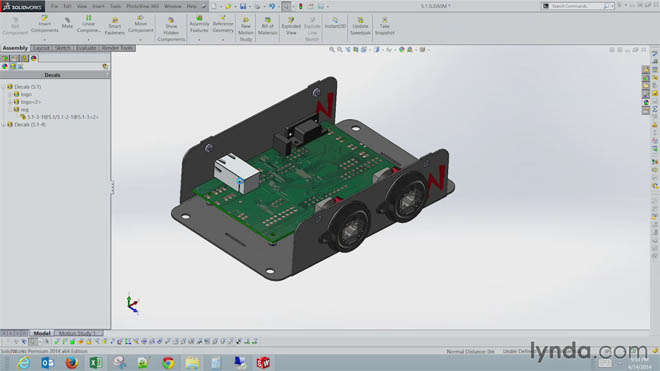Screen dimensions: 660x371
Task: Toggle Show Hidden Components
Action: click(x=171, y=29)
